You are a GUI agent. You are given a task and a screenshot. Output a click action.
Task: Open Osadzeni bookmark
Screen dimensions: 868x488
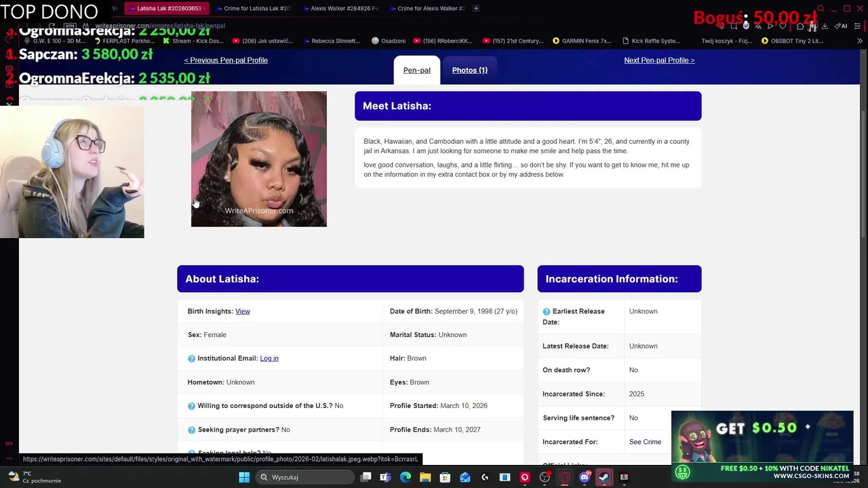389,41
